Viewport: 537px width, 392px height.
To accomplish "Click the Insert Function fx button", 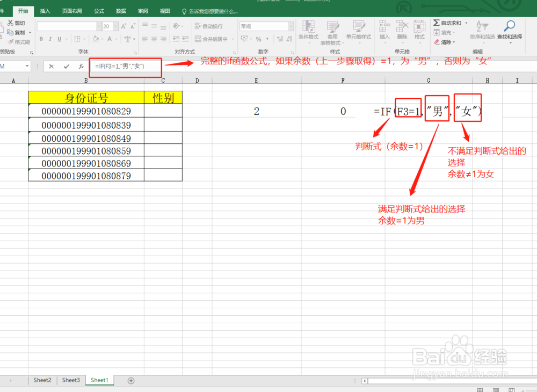I will point(81,67).
